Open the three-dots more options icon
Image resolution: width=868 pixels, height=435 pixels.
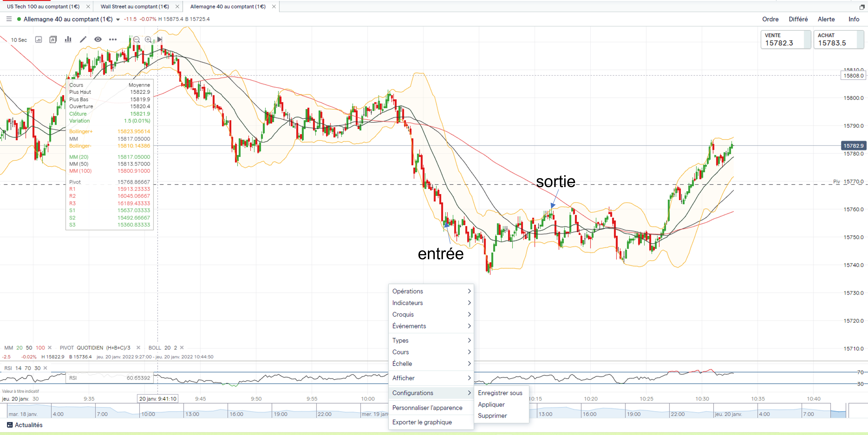112,40
